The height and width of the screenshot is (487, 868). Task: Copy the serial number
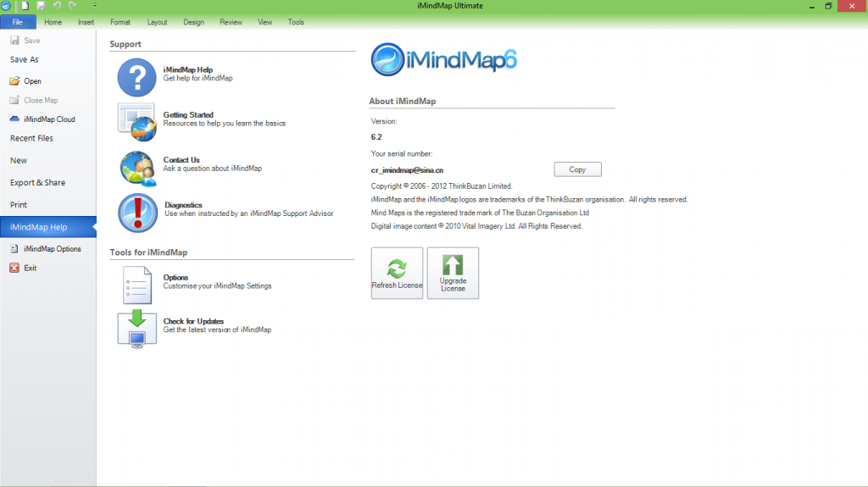pos(577,169)
